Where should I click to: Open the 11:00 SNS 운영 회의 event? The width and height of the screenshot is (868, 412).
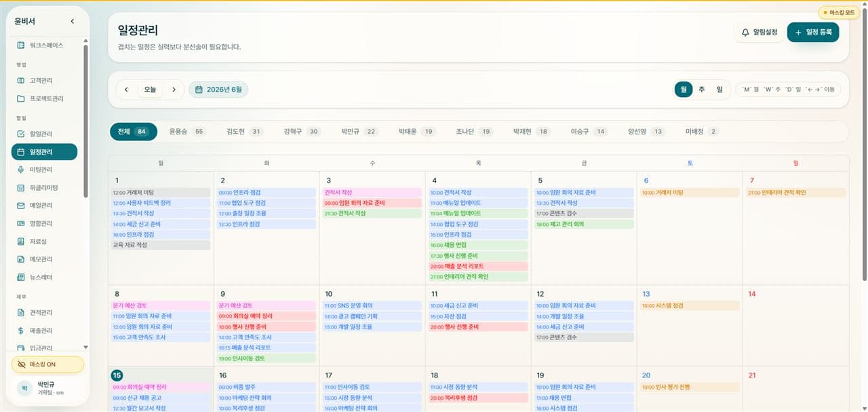click(371, 306)
